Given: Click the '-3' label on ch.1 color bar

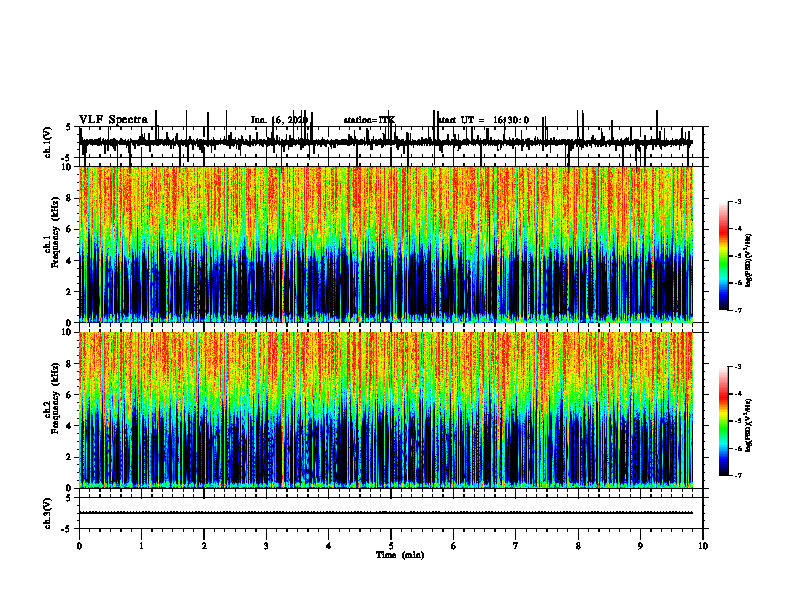Looking at the screenshot, I should [737, 201].
